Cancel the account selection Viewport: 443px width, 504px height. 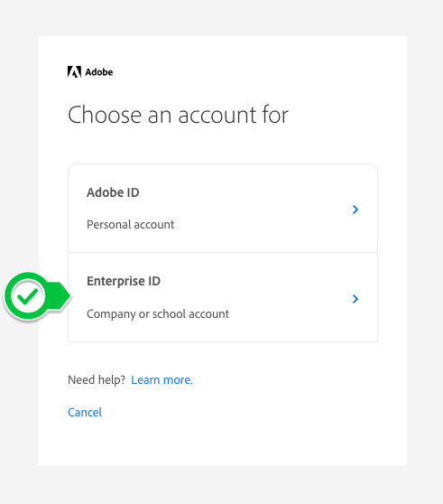click(x=85, y=413)
